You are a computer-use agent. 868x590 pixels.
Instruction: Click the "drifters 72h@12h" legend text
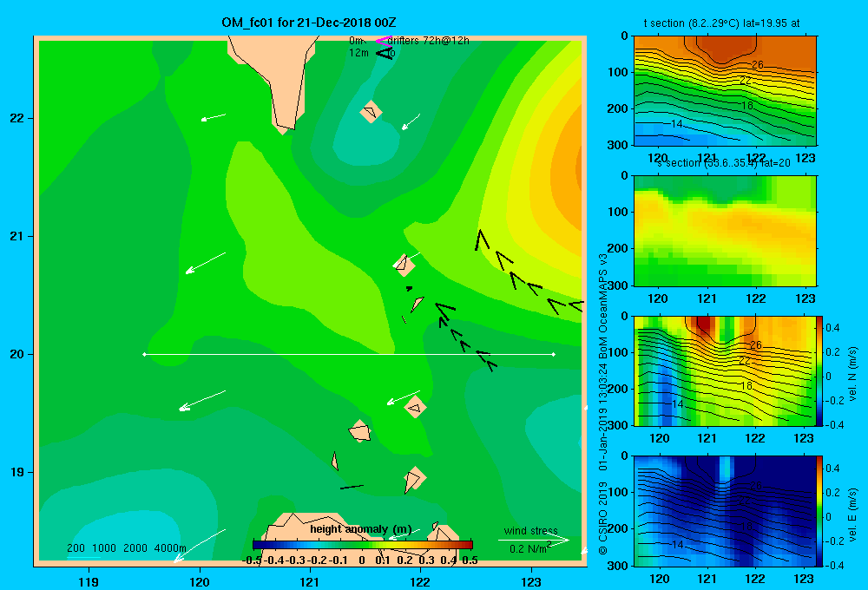(429, 41)
